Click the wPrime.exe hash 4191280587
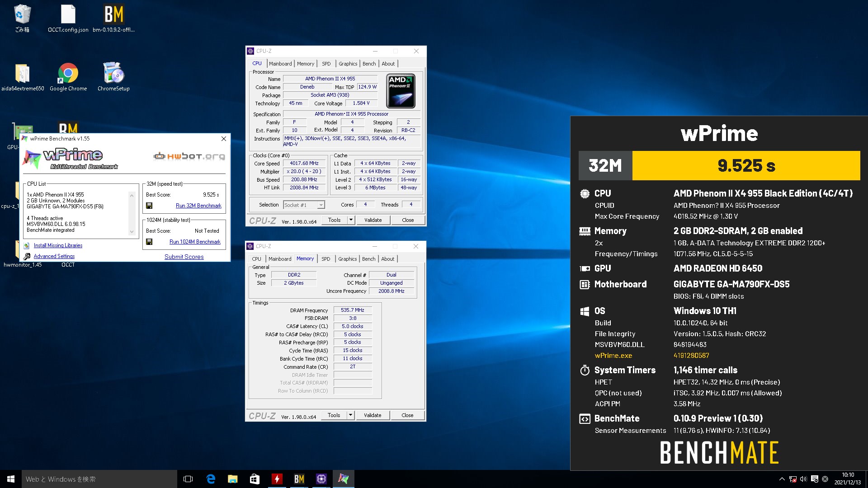 691,356
